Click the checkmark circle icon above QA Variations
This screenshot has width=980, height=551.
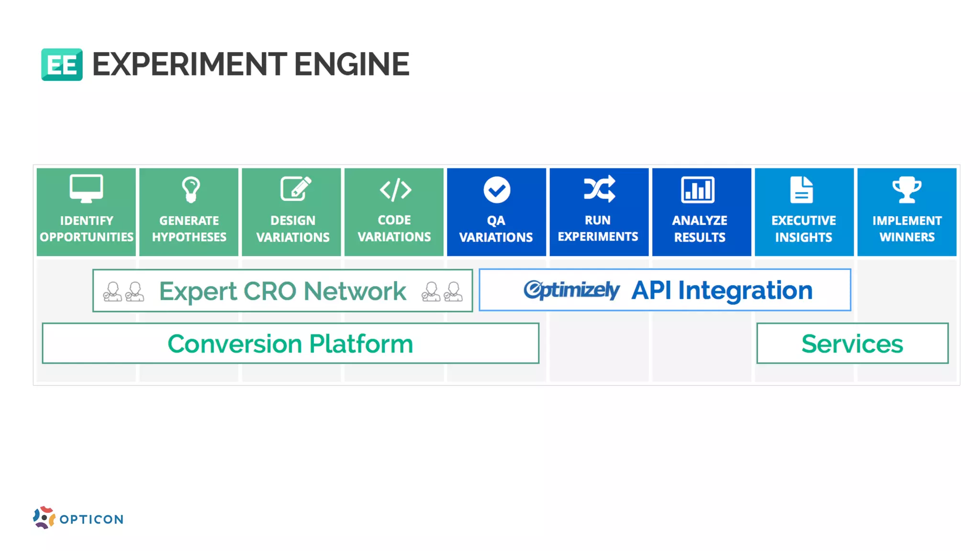pyautogui.click(x=497, y=190)
